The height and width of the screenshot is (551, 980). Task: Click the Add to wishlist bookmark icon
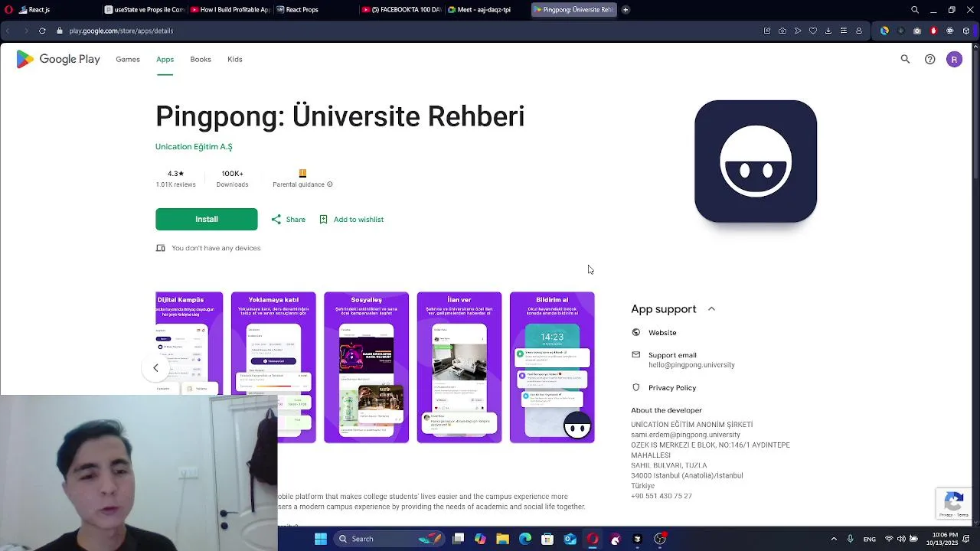323,220
